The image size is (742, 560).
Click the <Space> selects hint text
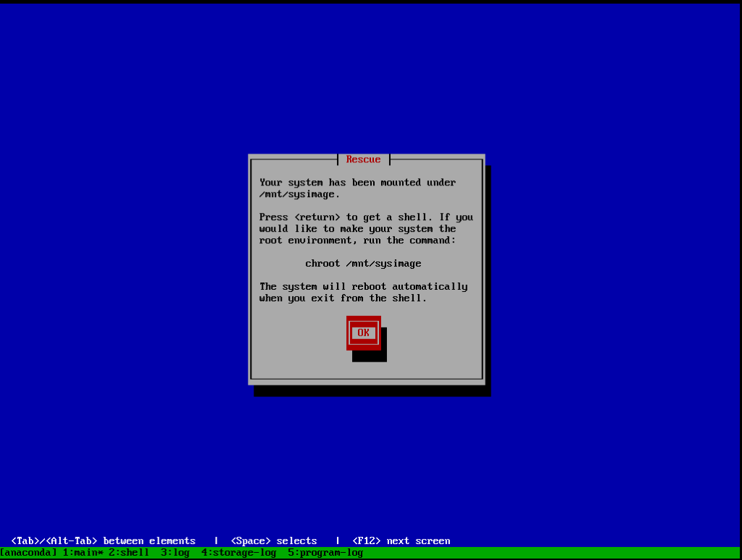(274, 540)
